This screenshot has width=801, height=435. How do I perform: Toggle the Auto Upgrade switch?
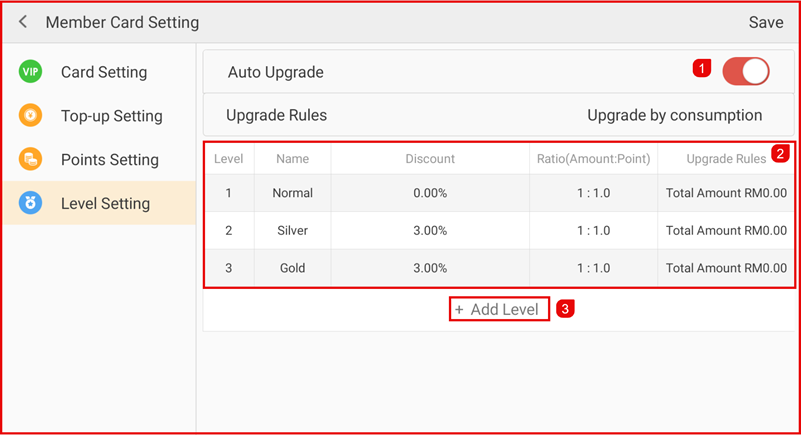745,71
